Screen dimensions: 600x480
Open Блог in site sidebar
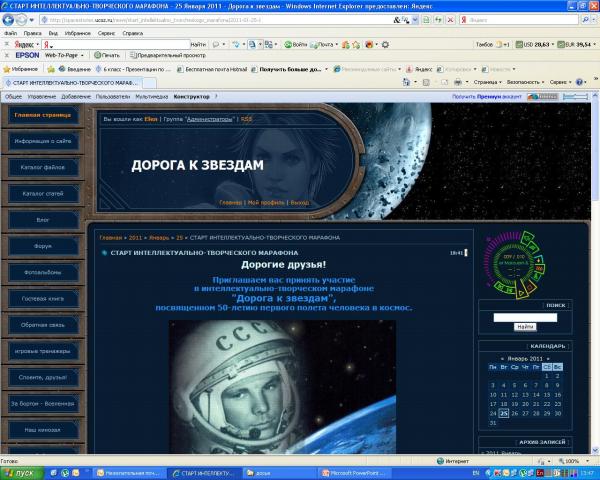[43, 220]
